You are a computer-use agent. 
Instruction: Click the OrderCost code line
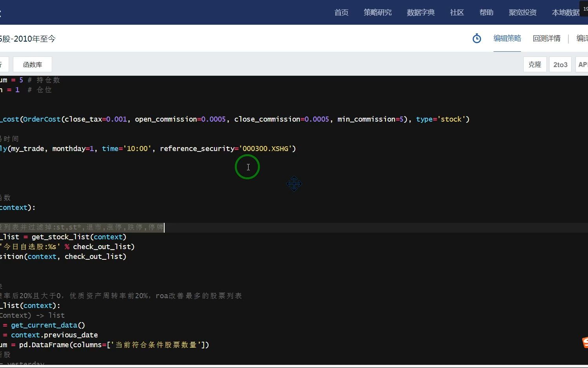click(234, 119)
